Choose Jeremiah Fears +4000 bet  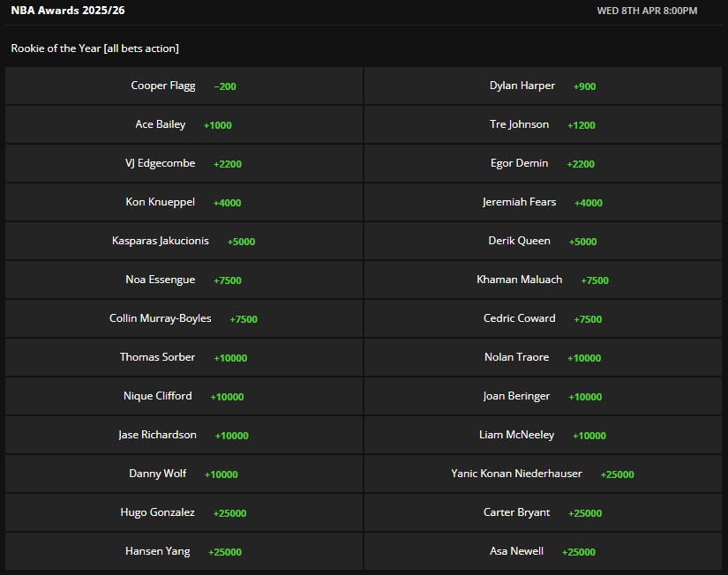pos(543,202)
